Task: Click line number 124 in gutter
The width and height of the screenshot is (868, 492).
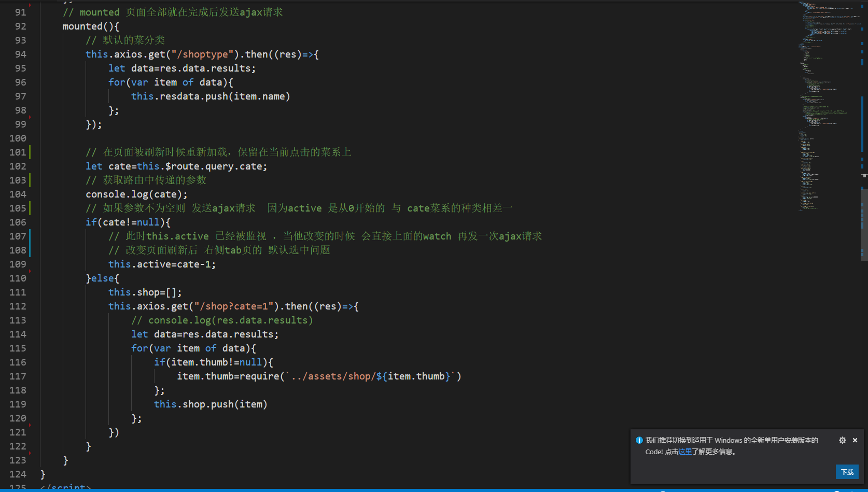Action: point(18,474)
